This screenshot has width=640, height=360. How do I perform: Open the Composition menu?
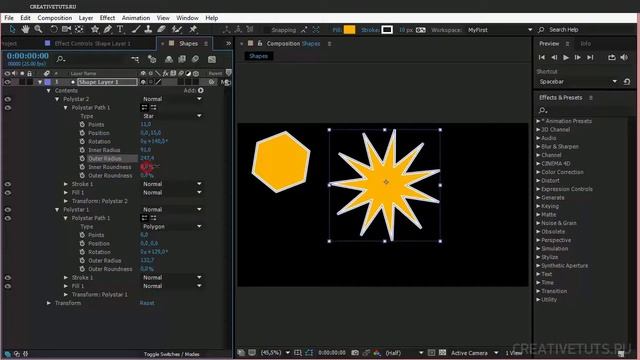tap(55, 18)
